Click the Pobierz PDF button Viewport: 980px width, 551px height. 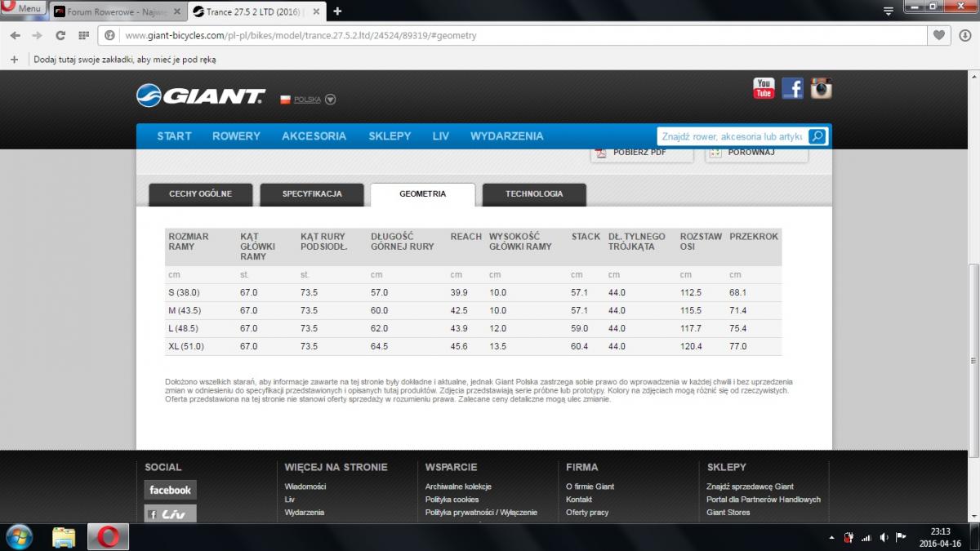(641, 153)
